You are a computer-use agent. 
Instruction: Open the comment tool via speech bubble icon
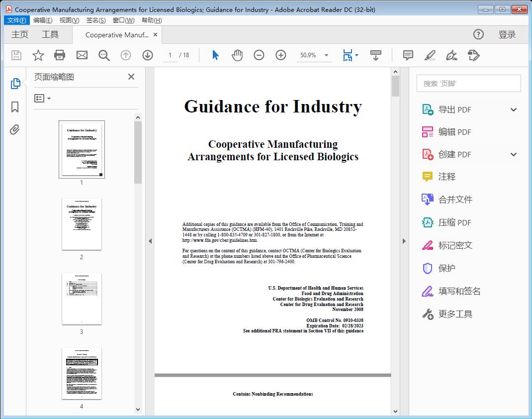point(408,55)
